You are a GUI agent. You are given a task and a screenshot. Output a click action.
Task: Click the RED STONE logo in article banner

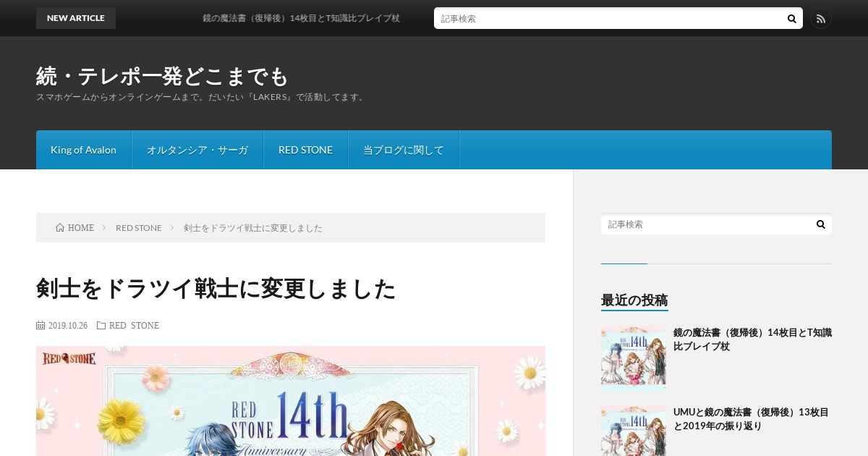pyautogui.click(x=69, y=358)
